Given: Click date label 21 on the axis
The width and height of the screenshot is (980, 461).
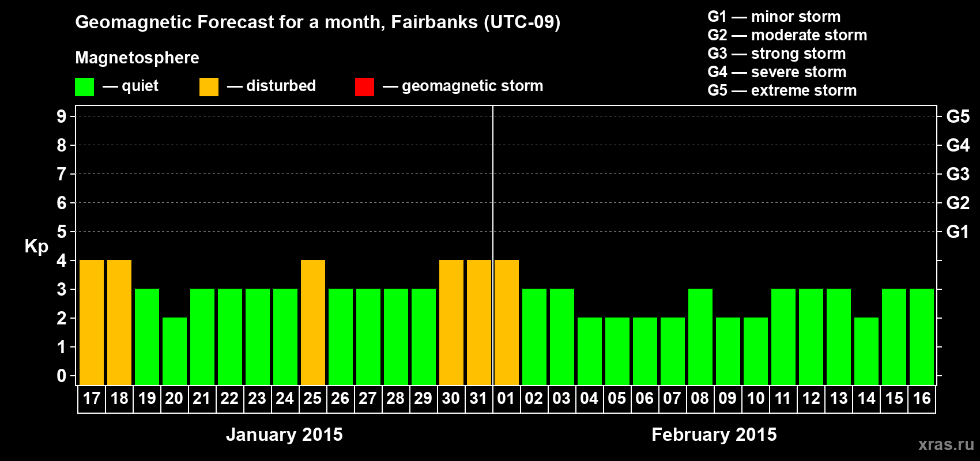Looking at the screenshot, I should pos(202,399).
